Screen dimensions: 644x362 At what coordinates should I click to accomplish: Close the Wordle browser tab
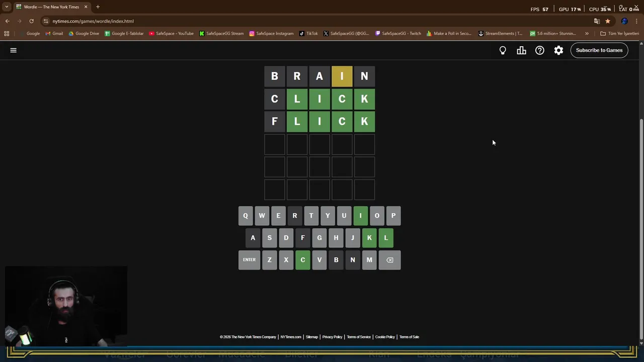point(86,7)
